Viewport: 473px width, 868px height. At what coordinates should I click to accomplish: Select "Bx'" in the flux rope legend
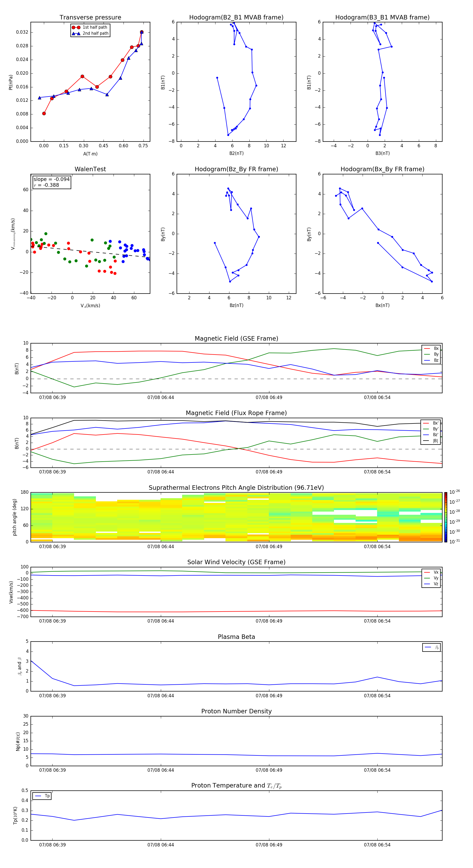point(431,423)
